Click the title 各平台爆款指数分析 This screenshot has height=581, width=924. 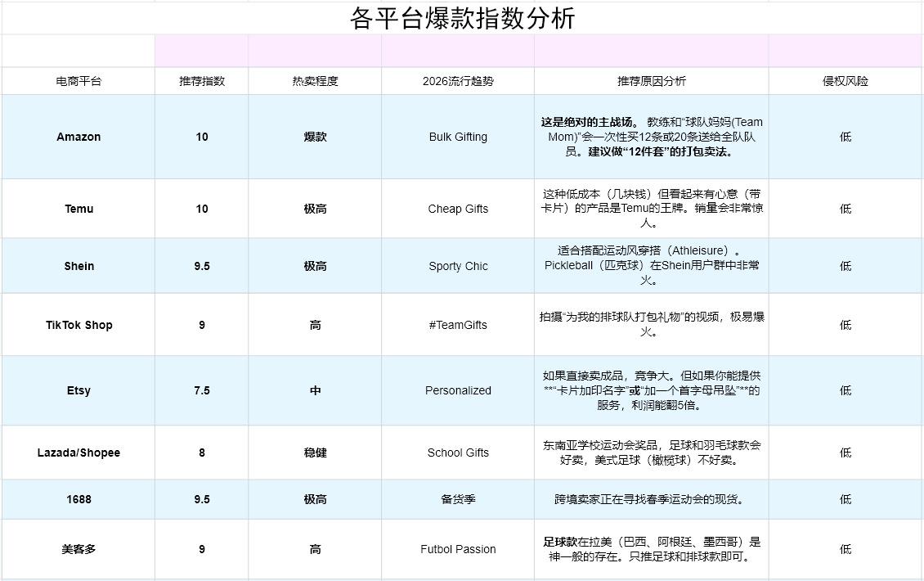coord(462,18)
